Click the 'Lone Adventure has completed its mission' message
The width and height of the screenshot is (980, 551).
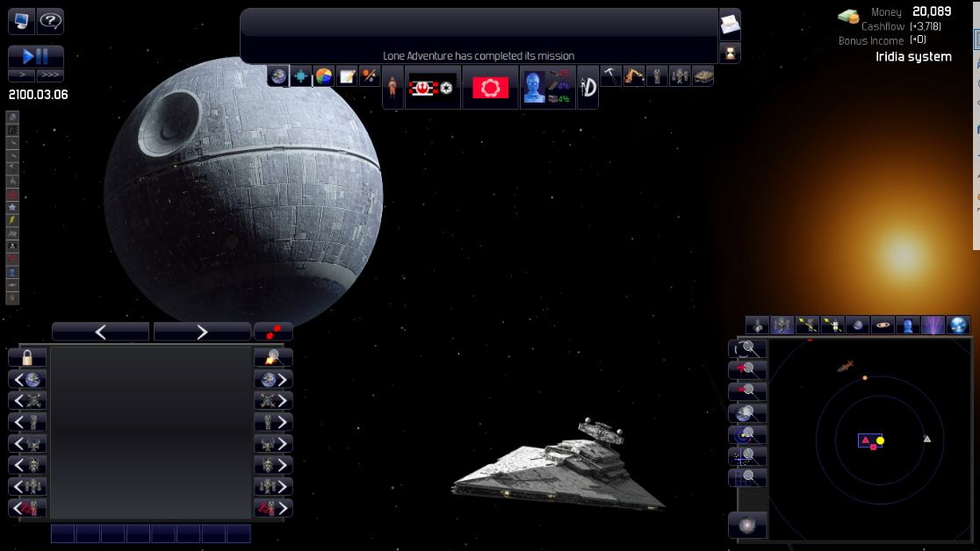[479, 55]
